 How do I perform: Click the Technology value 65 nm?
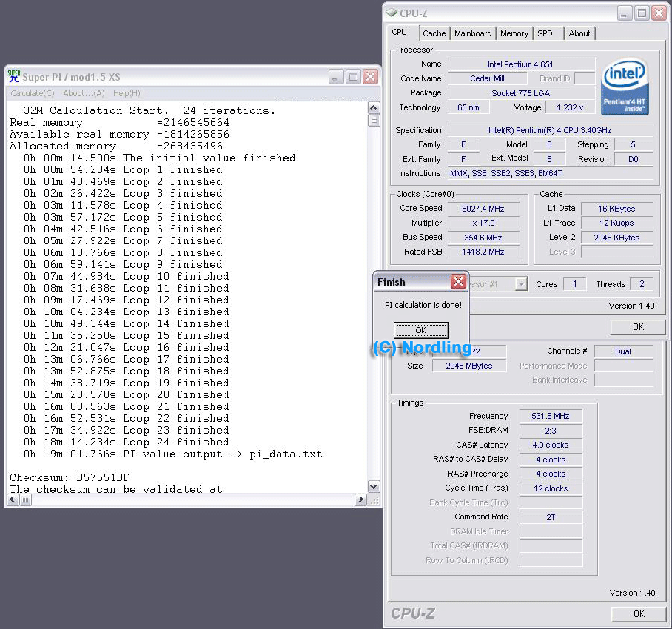click(468, 107)
